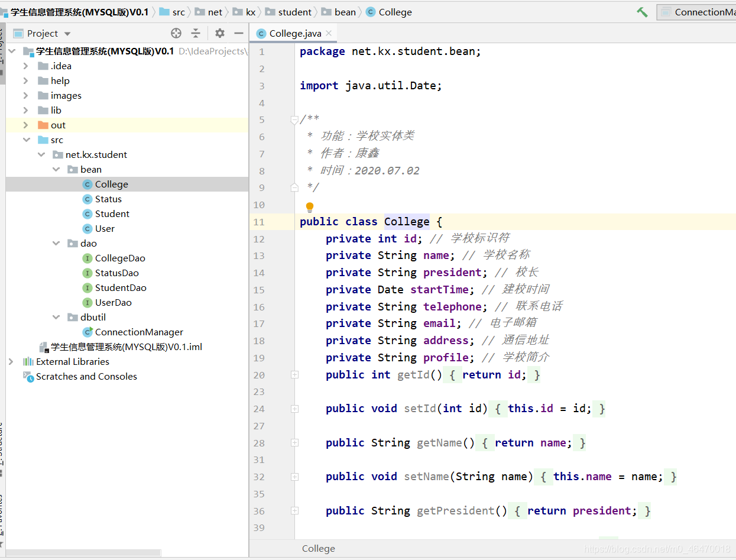
Task: Expand the out folder
Action: [25, 125]
